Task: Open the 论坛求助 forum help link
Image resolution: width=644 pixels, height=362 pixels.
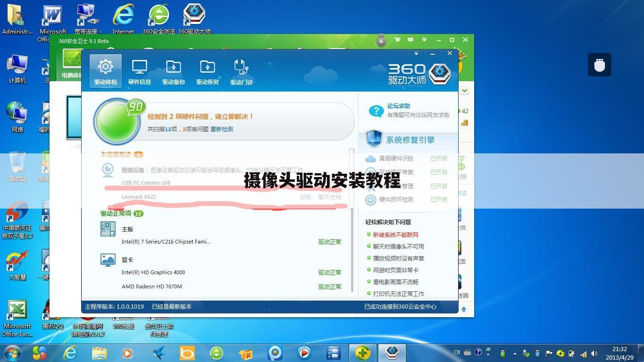Action: pos(399,106)
